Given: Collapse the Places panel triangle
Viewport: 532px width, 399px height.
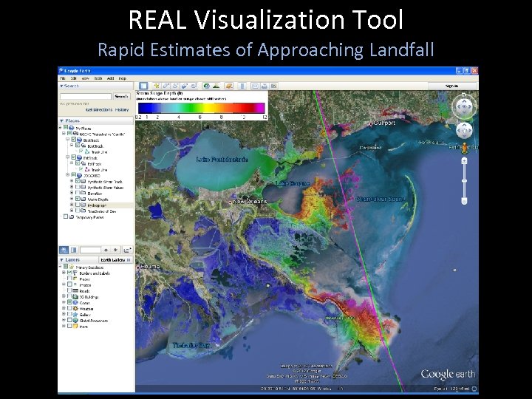Looking at the screenshot, I should tap(62, 120).
